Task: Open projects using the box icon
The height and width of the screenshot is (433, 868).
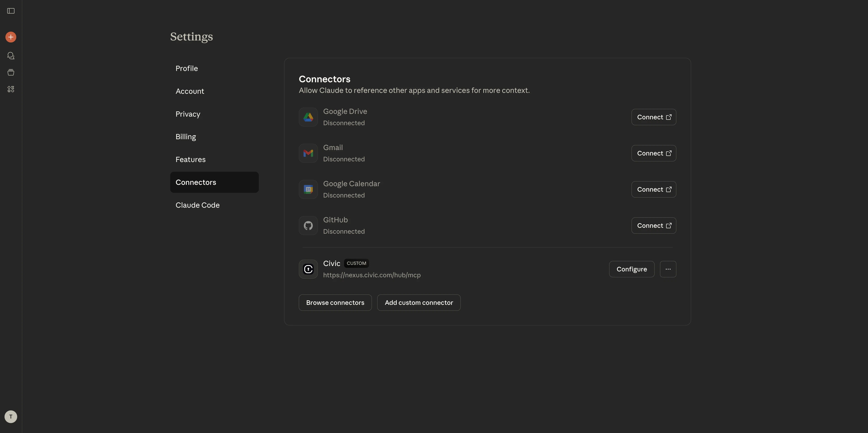Action: click(10, 72)
